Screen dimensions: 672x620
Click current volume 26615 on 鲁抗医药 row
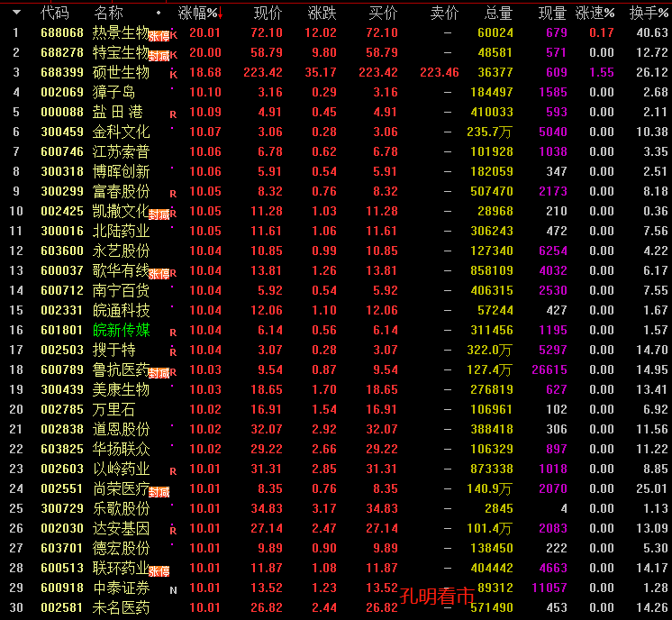[x=549, y=369]
